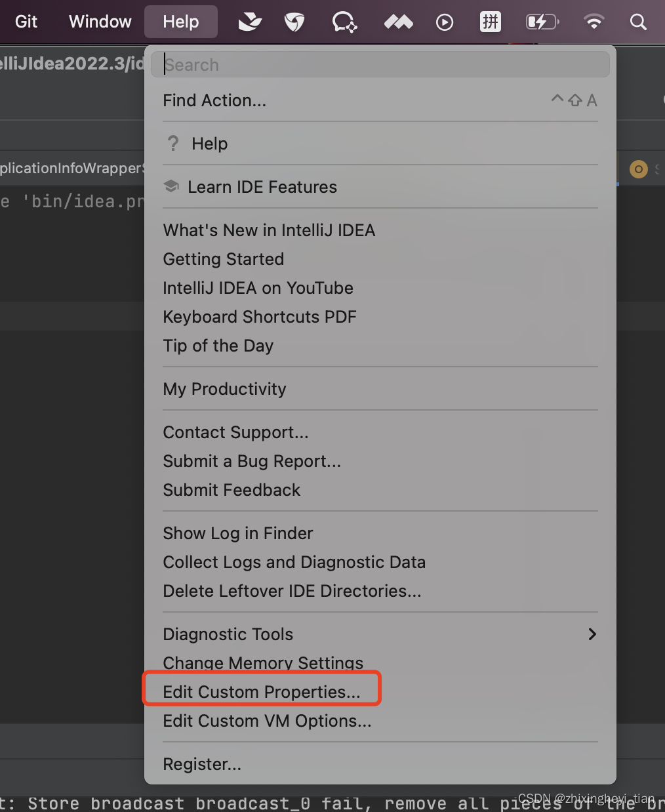Viewport: 665px width, 812px height.
Task: Open Learn IDE Features
Action: (380, 187)
